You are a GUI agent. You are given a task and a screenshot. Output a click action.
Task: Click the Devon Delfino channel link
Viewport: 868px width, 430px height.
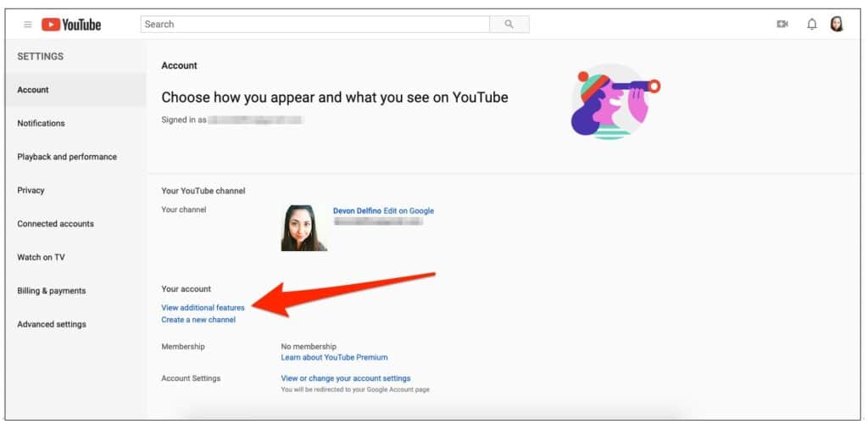[x=357, y=211]
